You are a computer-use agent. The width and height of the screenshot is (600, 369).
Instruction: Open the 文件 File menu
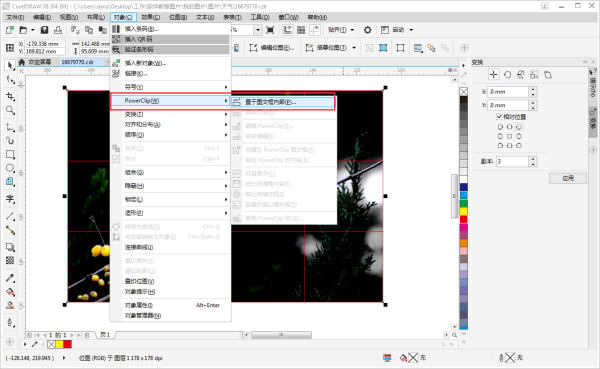point(15,17)
